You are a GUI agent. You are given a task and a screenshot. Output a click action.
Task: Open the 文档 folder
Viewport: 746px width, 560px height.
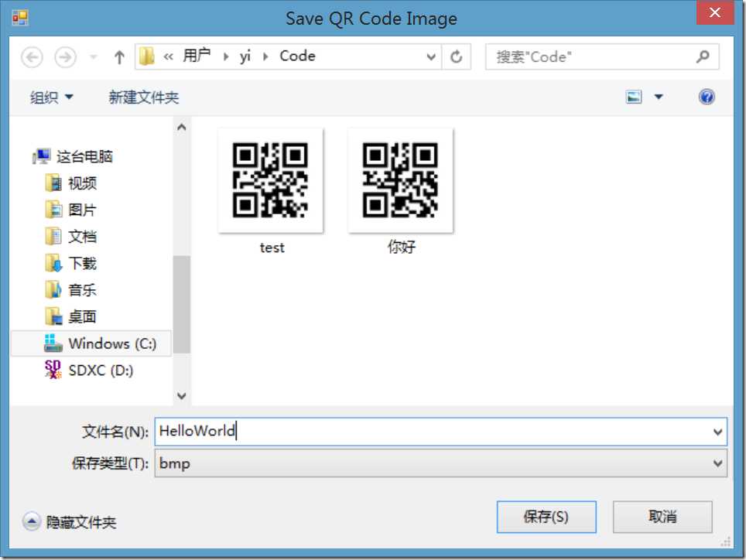[x=82, y=236]
